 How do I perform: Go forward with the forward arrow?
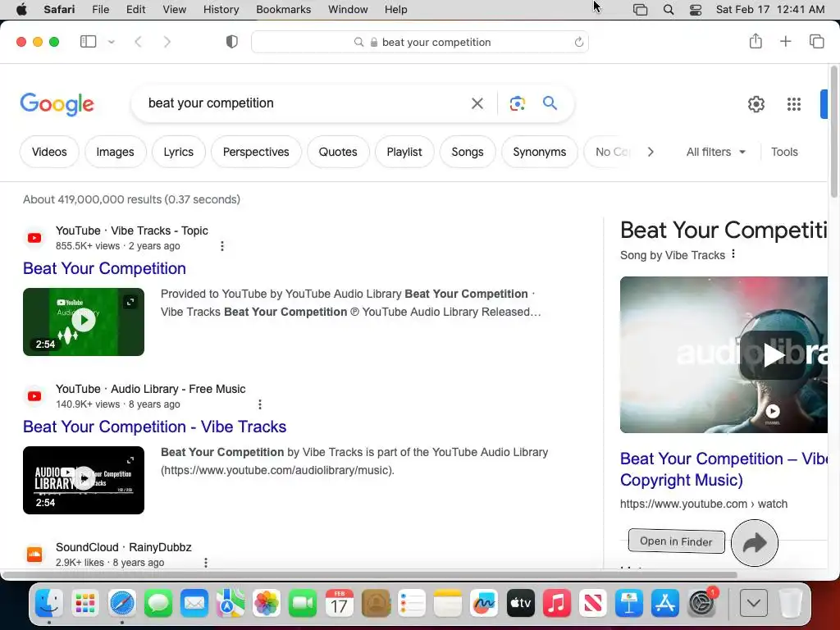(167, 42)
